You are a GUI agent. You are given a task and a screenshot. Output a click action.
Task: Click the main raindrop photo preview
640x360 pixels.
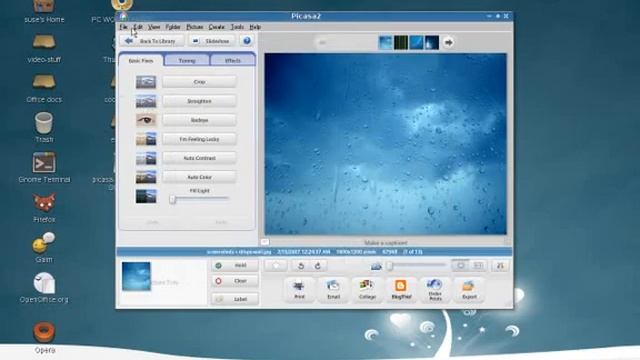click(385, 144)
